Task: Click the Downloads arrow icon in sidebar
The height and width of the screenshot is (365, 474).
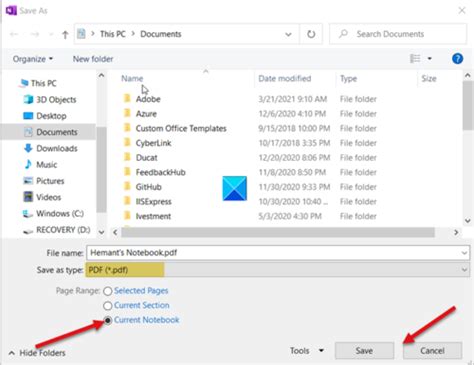Action: point(28,148)
